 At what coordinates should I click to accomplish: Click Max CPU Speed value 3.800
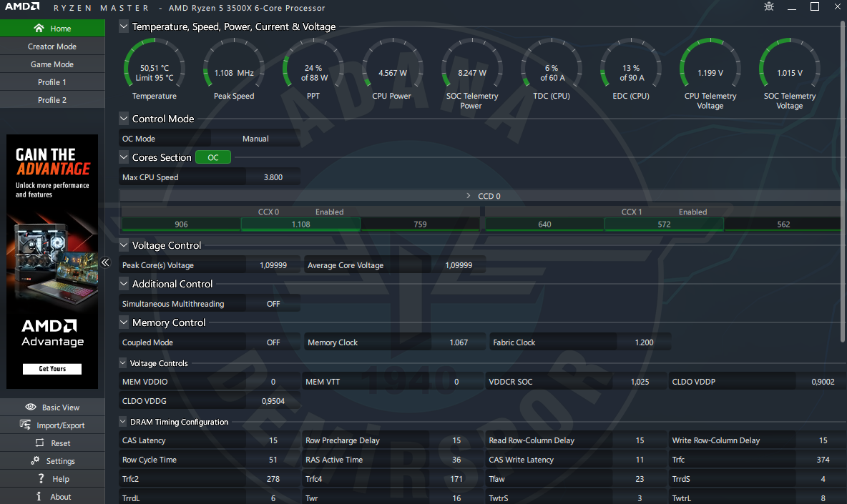pyautogui.click(x=273, y=177)
